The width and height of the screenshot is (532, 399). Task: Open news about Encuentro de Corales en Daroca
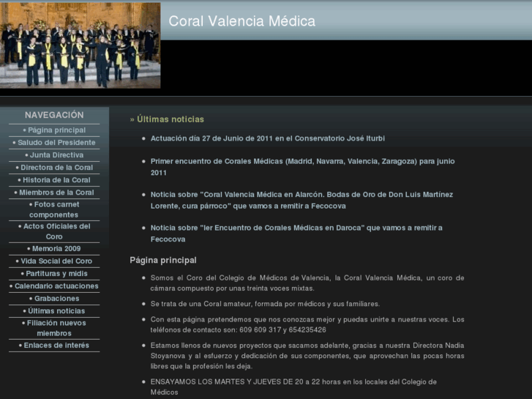[296, 234]
